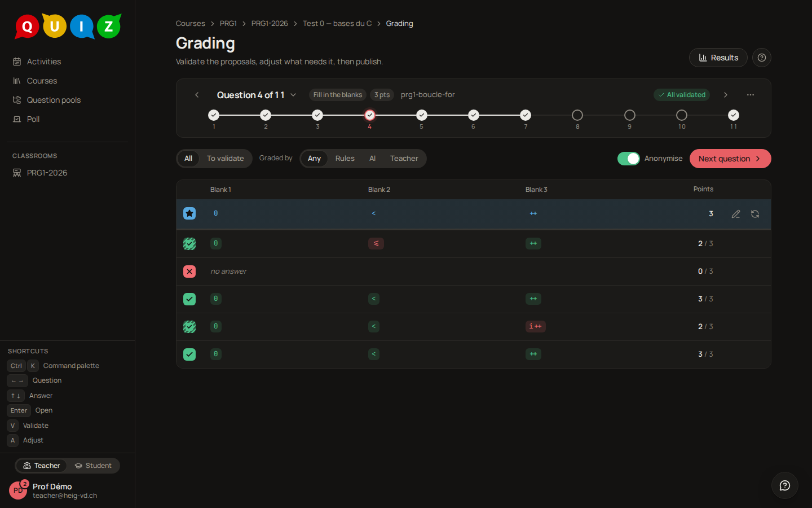Viewport: 812px width, 508px height.
Task: Click the red X status on no answer row
Action: click(189, 271)
